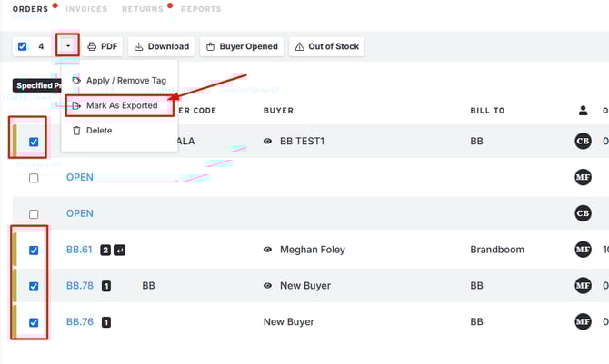Image resolution: width=609 pixels, height=364 pixels.
Task: Open the BB.76 order link
Action: [x=80, y=322]
